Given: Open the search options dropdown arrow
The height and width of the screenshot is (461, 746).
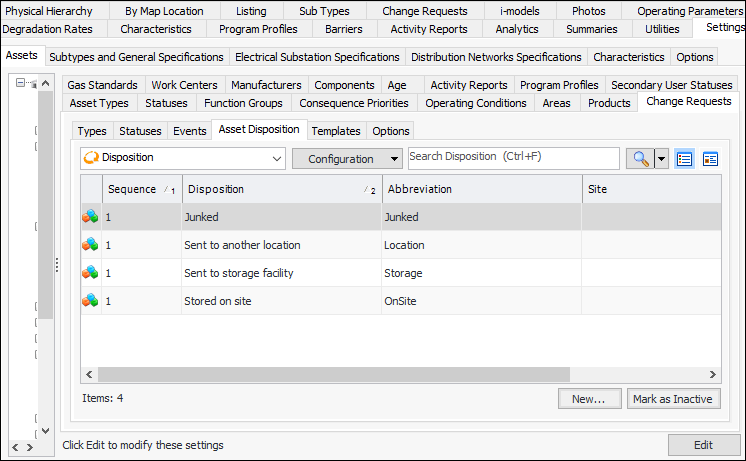Looking at the screenshot, I should coord(661,159).
